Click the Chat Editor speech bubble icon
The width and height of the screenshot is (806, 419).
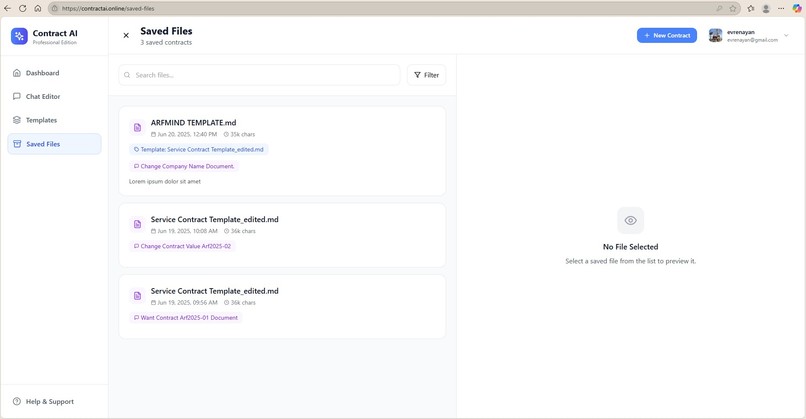[17, 97]
